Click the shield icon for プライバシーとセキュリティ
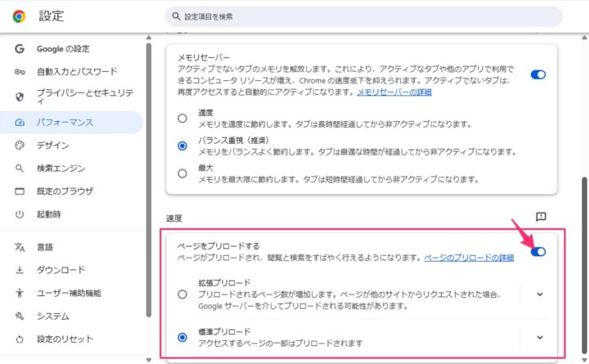This screenshot has height=364, width=589. point(20,97)
